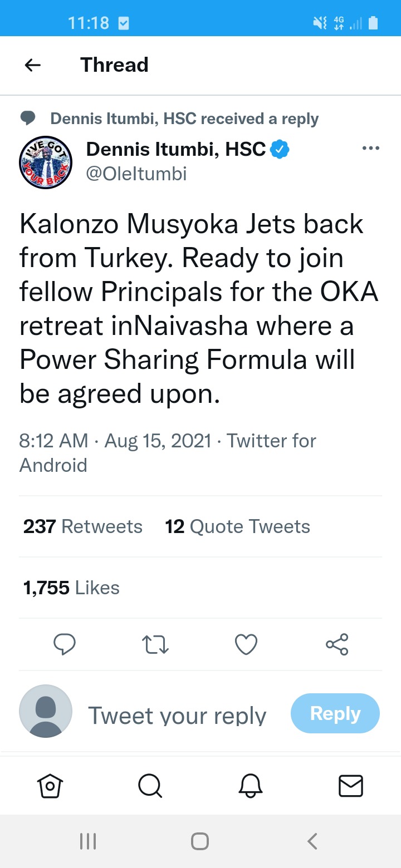Tap the back arrow in Thread header
This screenshot has width=401, height=868.
tap(33, 65)
